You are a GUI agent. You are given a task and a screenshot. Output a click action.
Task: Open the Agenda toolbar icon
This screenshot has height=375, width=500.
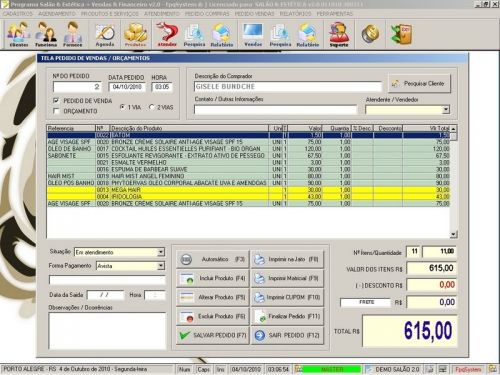(105, 34)
